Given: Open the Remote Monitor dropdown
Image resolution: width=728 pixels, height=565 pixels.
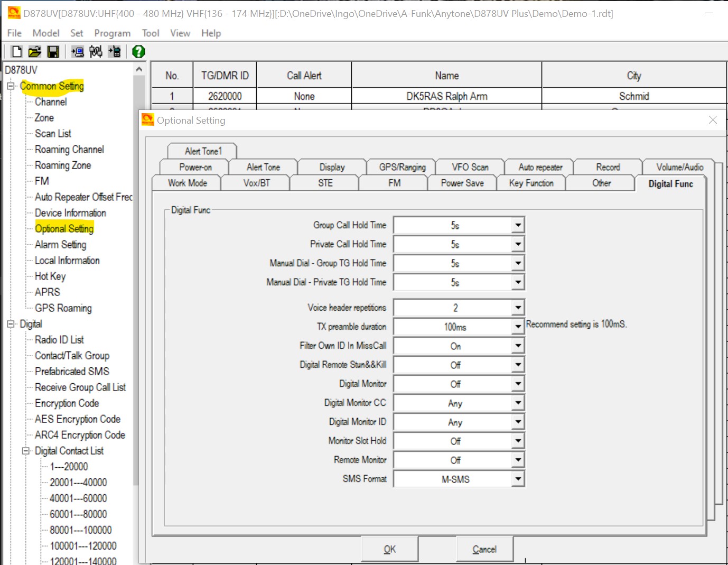Looking at the screenshot, I should point(518,460).
